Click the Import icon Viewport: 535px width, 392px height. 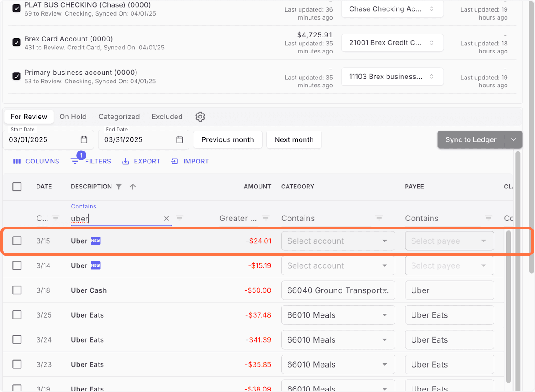tap(174, 161)
